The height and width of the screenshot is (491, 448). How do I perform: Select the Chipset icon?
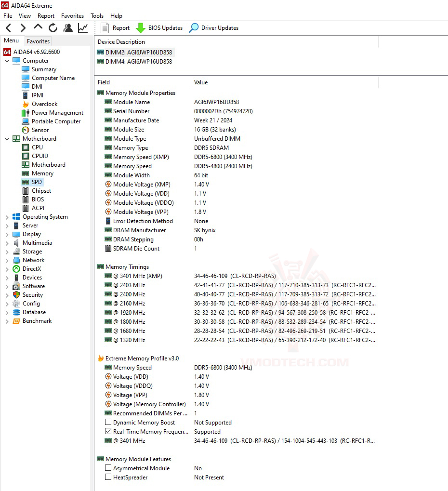pos(26,191)
